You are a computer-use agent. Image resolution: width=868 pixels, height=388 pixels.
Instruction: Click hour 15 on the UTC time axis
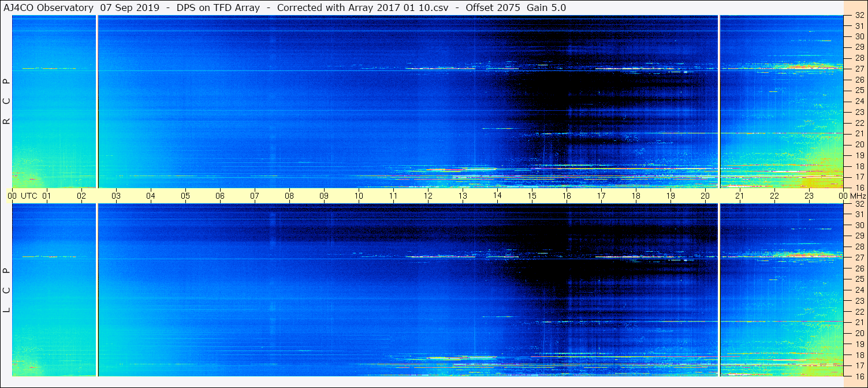tap(532, 196)
